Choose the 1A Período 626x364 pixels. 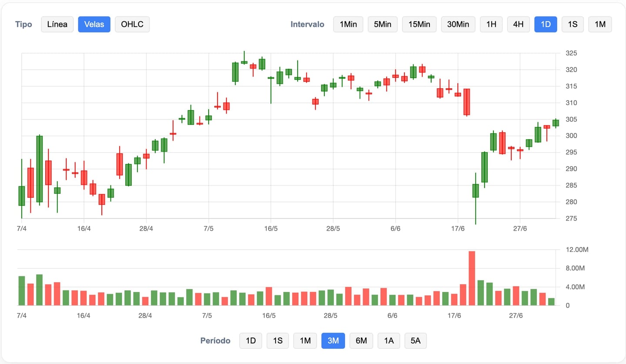tap(389, 341)
